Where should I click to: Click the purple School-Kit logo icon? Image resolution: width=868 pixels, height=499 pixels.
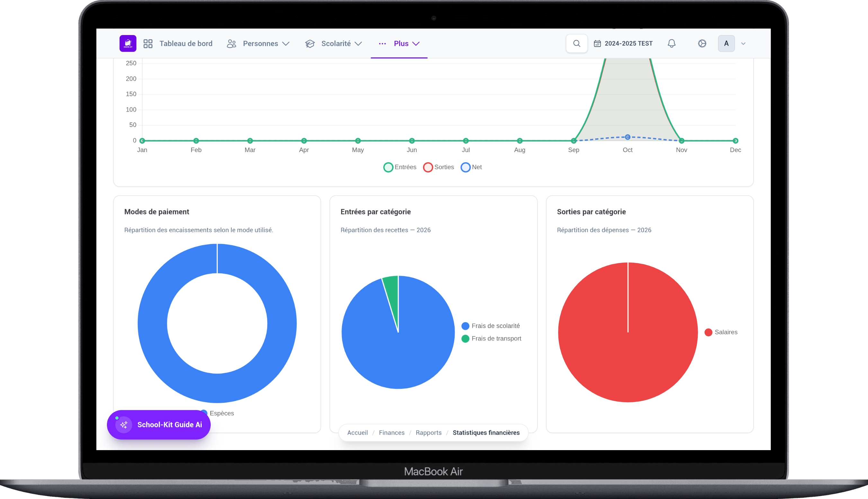[128, 43]
